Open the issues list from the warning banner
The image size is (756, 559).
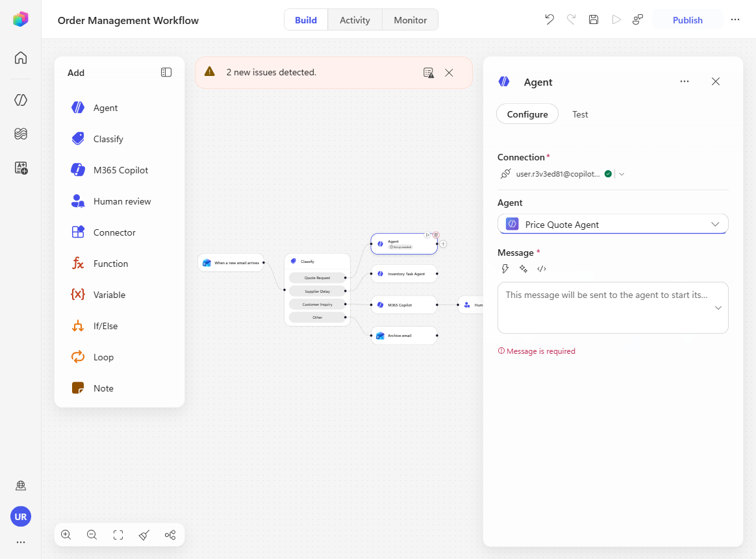pos(428,73)
